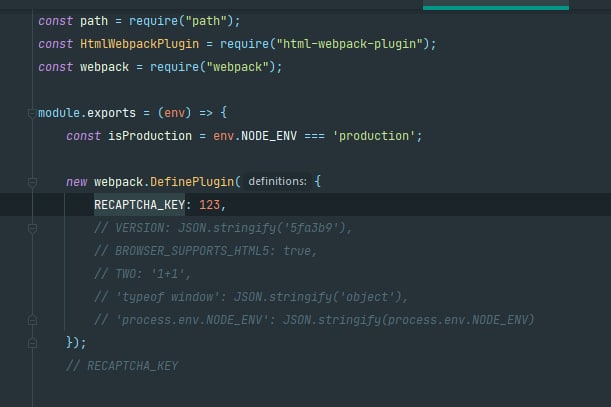611x407 pixels.
Task: Click the const keyword on the path line
Action: [55, 21]
